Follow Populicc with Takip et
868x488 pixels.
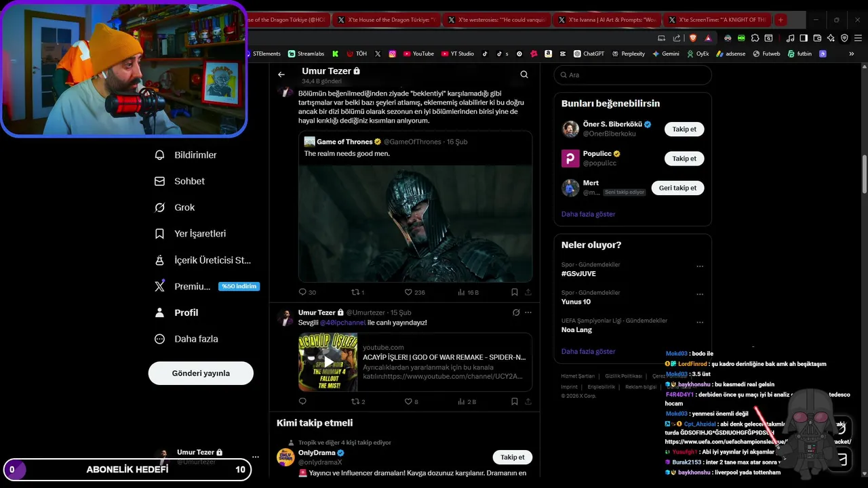click(x=684, y=159)
